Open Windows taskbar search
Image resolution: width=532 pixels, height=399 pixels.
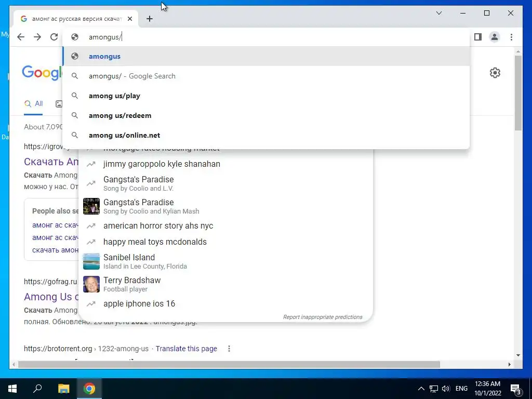pos(37,389)
